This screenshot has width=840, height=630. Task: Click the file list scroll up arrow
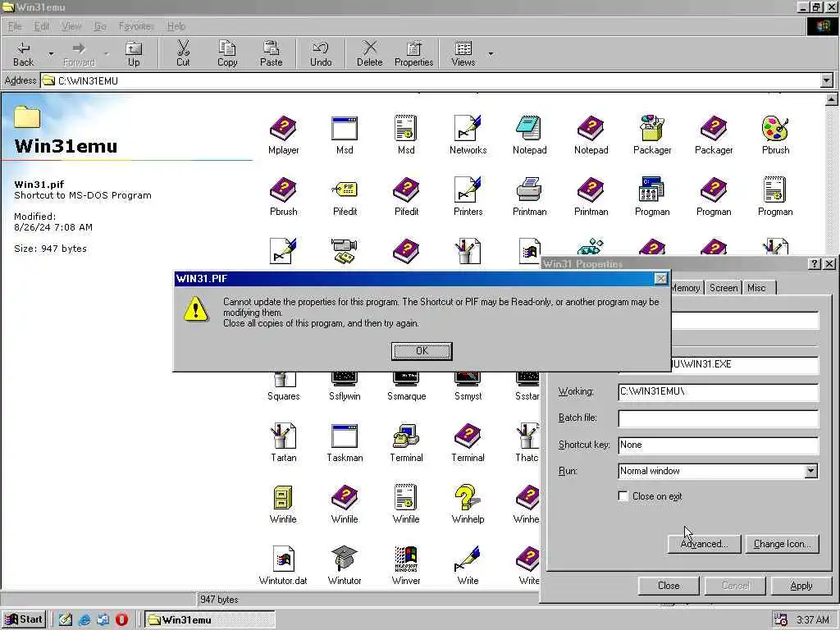832,99
